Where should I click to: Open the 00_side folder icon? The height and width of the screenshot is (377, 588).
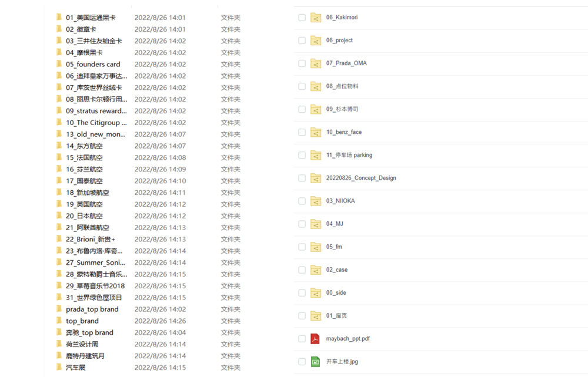[316, 293]
